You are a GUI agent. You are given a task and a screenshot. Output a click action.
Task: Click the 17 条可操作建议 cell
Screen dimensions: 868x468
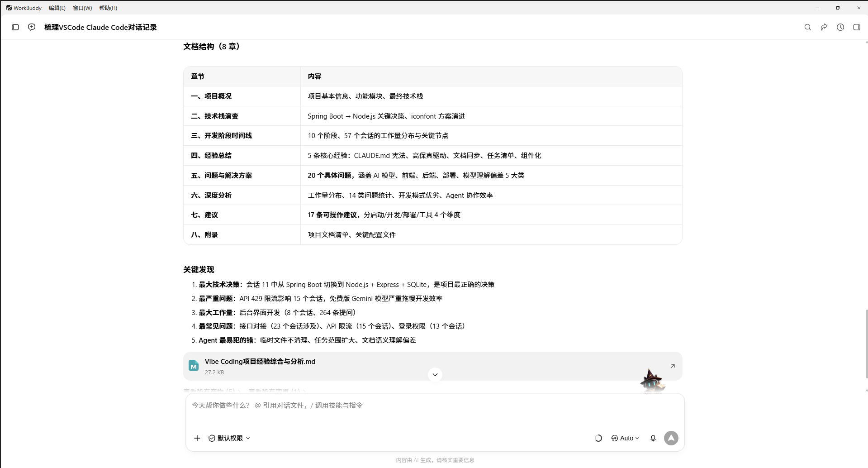(491, 215)
